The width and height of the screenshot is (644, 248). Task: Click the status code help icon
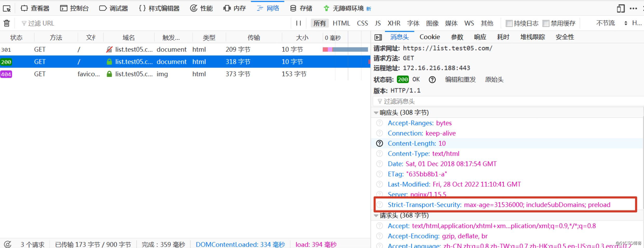[x=432, y=80]
